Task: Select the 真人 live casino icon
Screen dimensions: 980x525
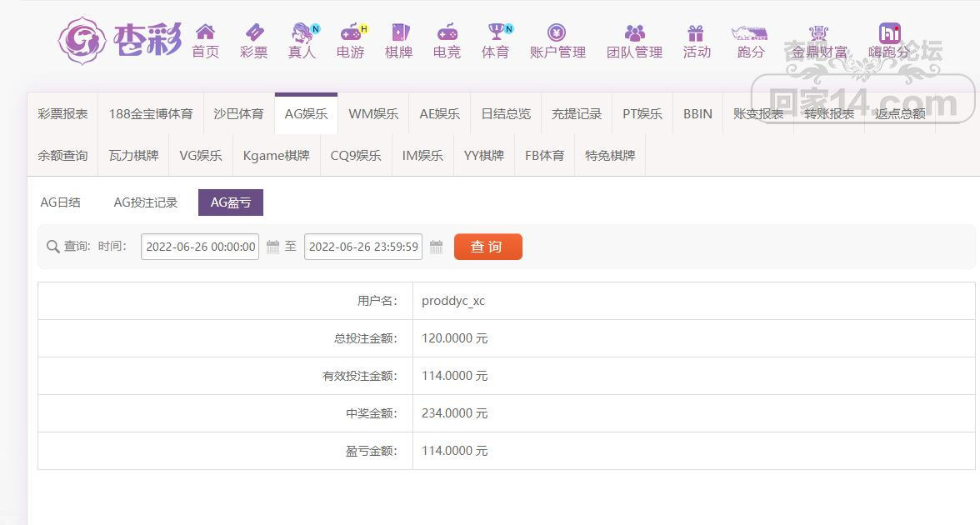Action: coord(302,33)
